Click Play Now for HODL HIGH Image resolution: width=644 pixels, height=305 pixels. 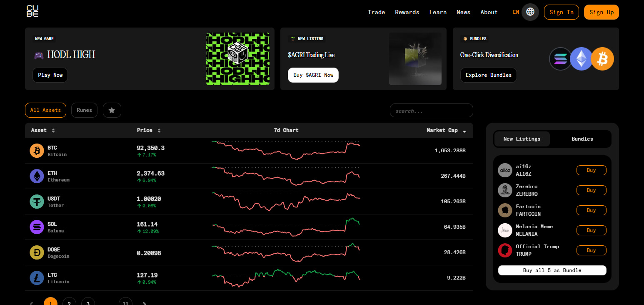[50, 75]
